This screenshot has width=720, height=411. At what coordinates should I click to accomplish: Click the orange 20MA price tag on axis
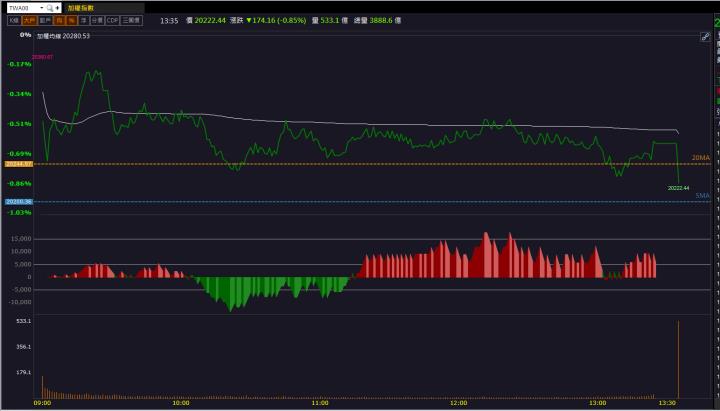tap(18, 163)
